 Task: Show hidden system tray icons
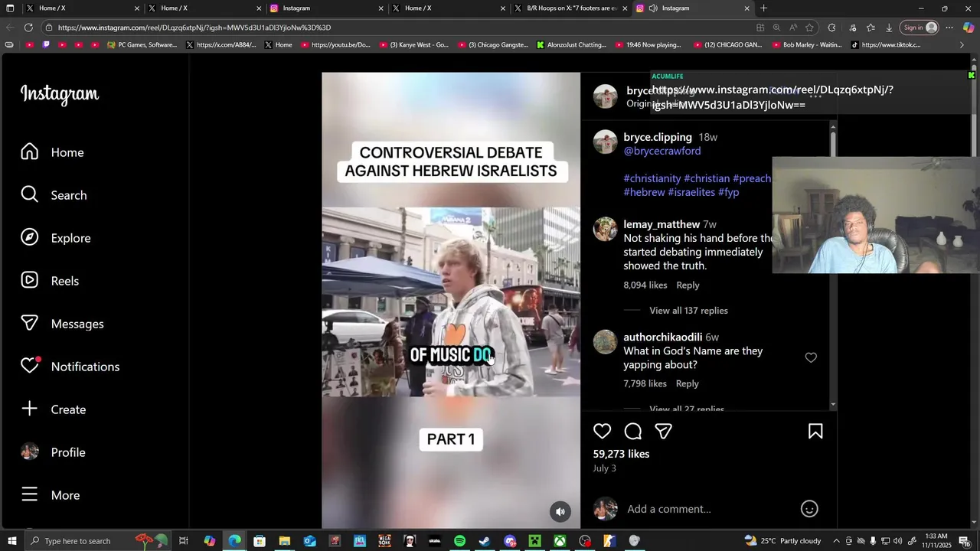[836, 541]
